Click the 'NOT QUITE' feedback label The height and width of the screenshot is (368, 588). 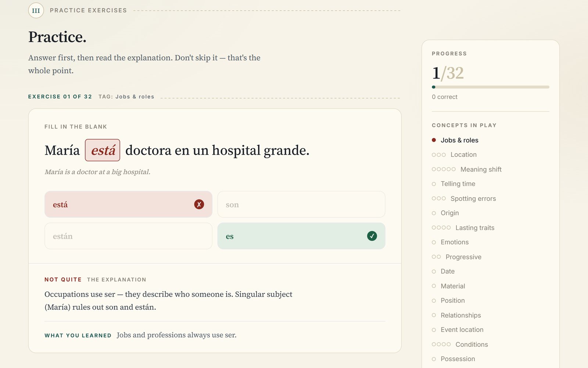point(63,280)
